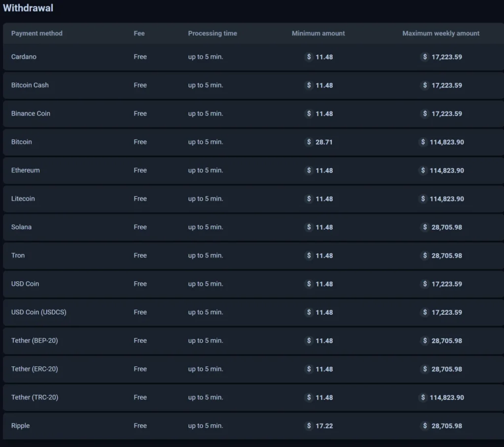
Task: Click the Payment method column header
Action: [36, 33]
